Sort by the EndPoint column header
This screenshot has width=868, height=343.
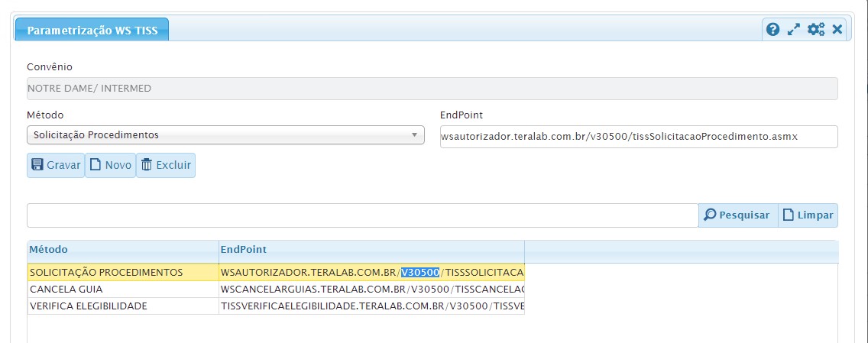[371, 250]
